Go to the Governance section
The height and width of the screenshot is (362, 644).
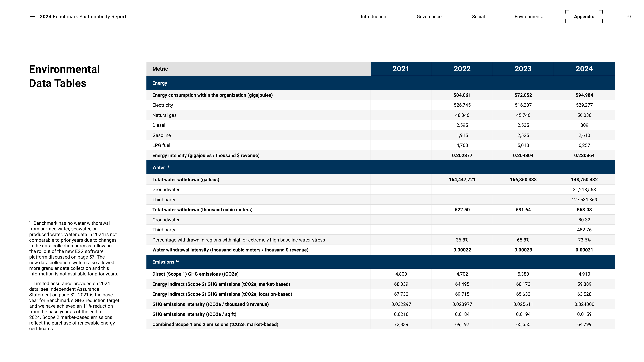[x=429, y=16]
